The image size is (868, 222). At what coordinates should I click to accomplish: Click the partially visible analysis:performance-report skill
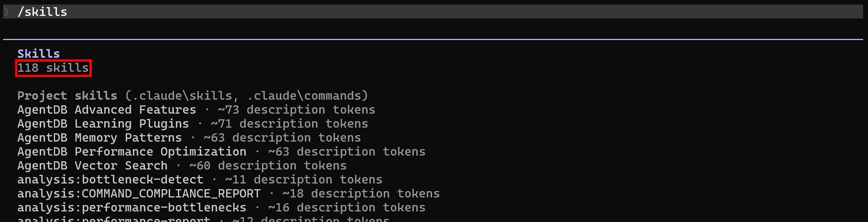[114, 219]
